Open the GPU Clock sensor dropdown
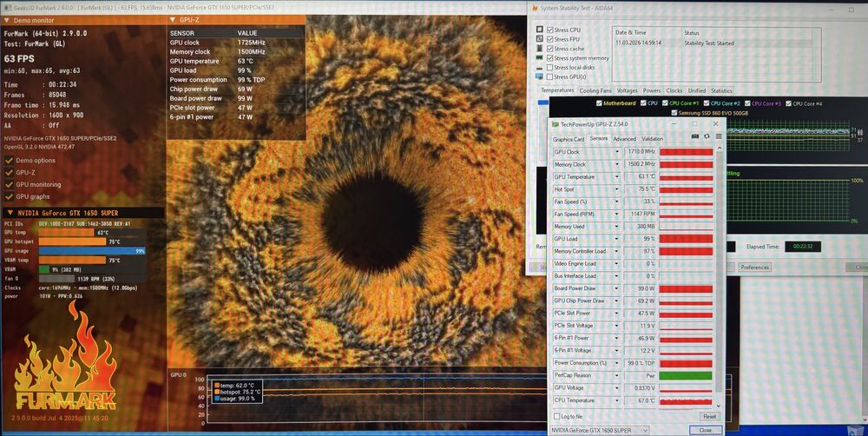This screenshot has height=436, width=868. [x=617, y=152]
